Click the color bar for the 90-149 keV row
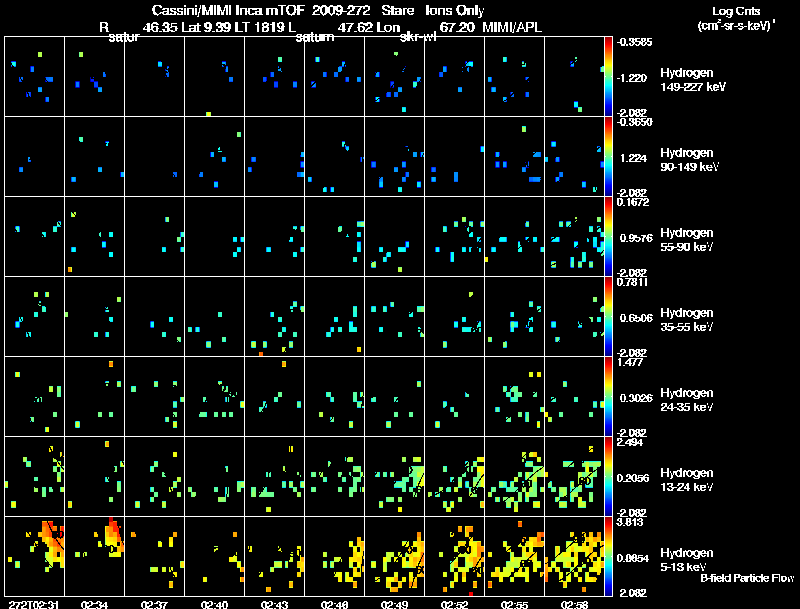 (608, 156)
